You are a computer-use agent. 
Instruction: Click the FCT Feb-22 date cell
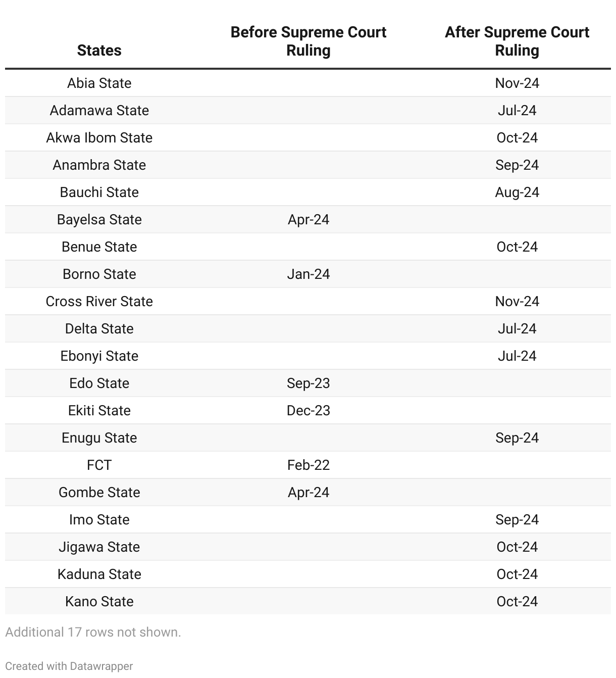308,465
